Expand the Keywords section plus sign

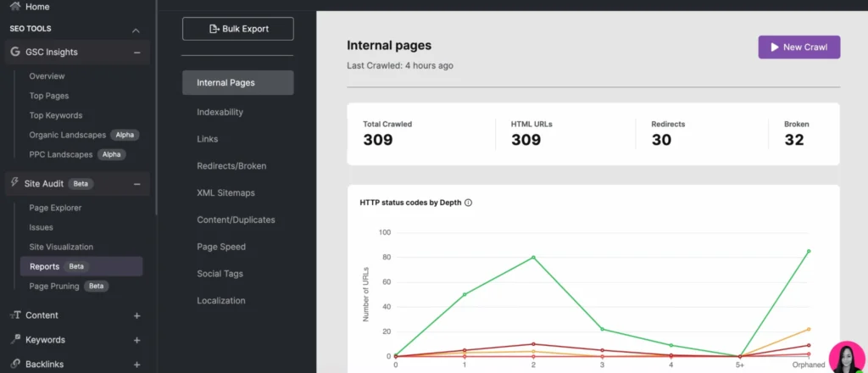136,340
